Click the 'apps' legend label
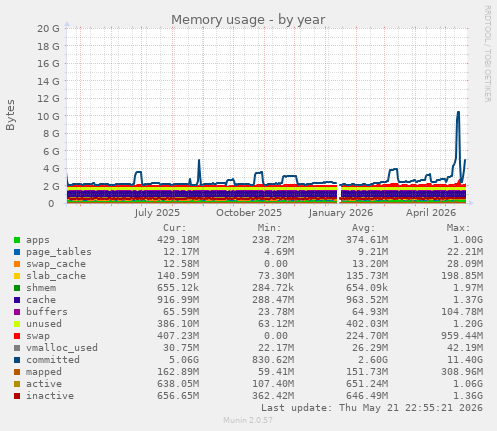Image resolution: width=497 pixels, height=431 pixels. [38, 240]
